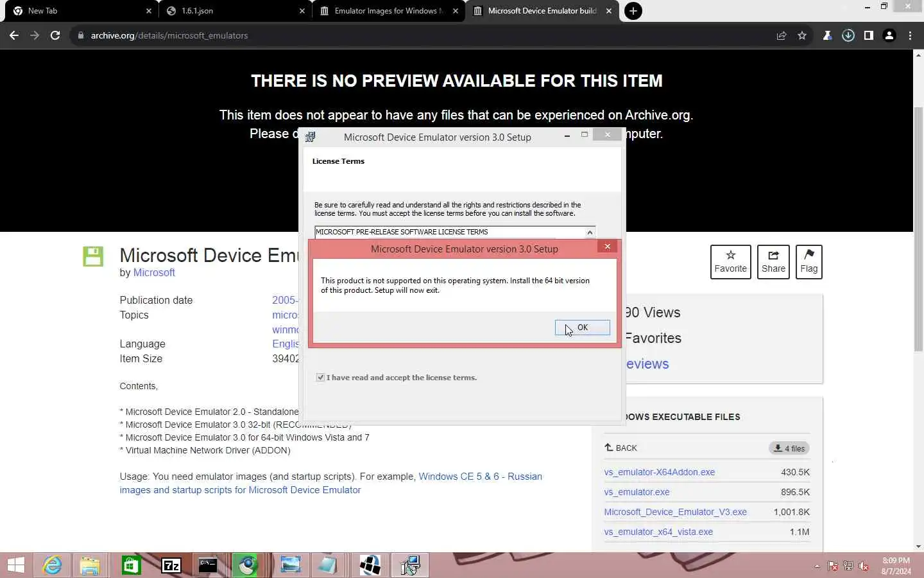This screenshot has width=924, height=578.
Task: Show hidden tray icons arrow
Action: pos(817,566)
